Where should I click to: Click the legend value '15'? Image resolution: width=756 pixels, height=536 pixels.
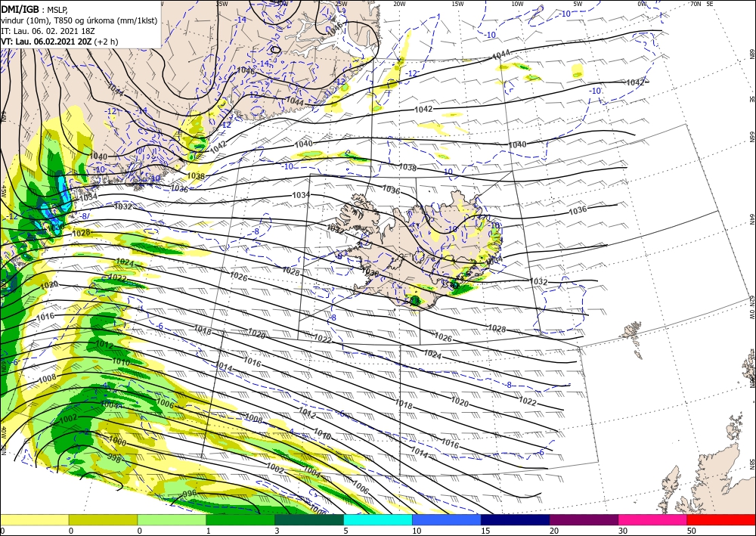coord(485,531)
